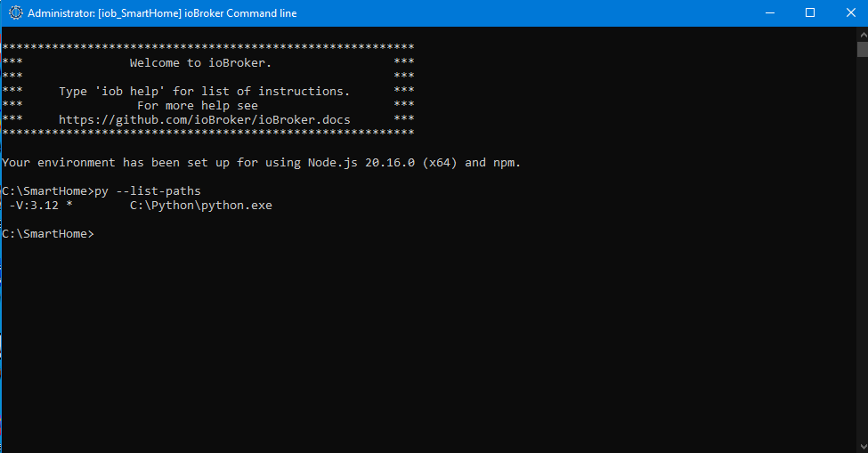Close the ioBroker Command line window

pyautogui.click(x=850, y=12)
